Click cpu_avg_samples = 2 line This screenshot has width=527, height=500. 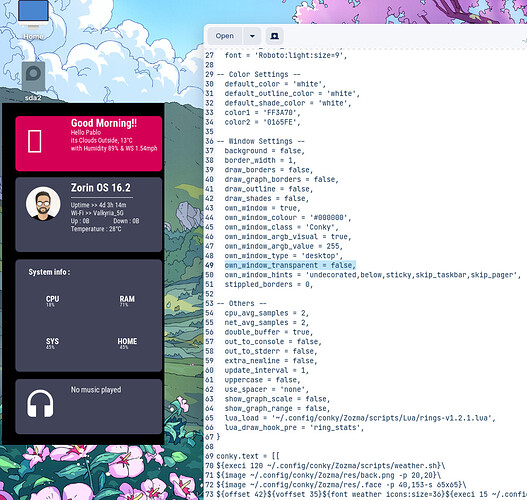[x=267, y=313]
